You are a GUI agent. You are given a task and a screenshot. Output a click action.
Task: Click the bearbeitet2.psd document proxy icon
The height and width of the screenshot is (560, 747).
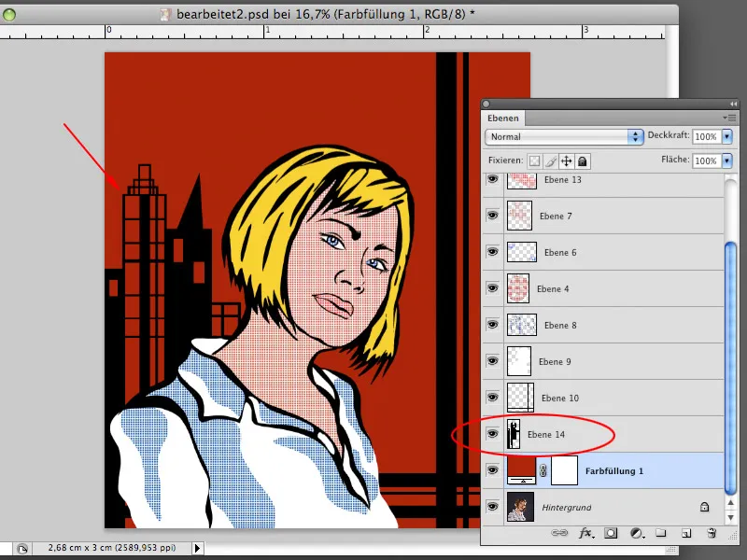(x=165, y=15)
